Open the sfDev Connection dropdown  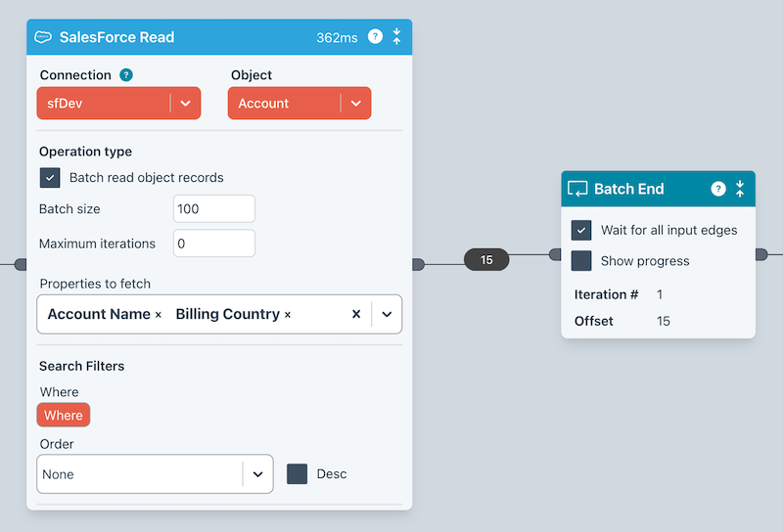coord(185,104)
